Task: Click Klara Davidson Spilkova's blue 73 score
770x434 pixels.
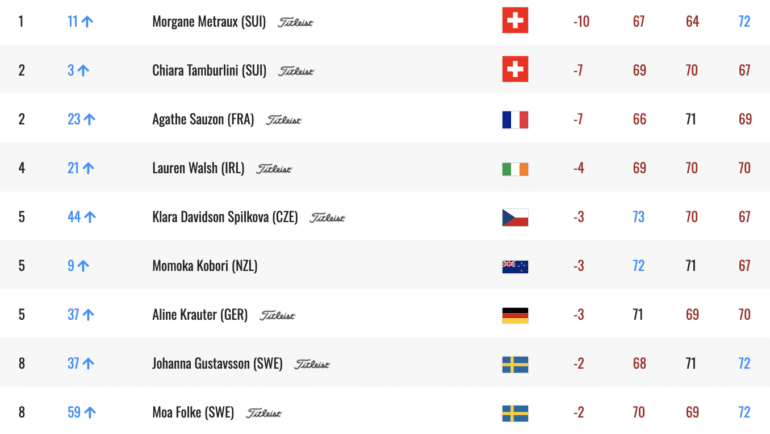Action: [638, 217]
